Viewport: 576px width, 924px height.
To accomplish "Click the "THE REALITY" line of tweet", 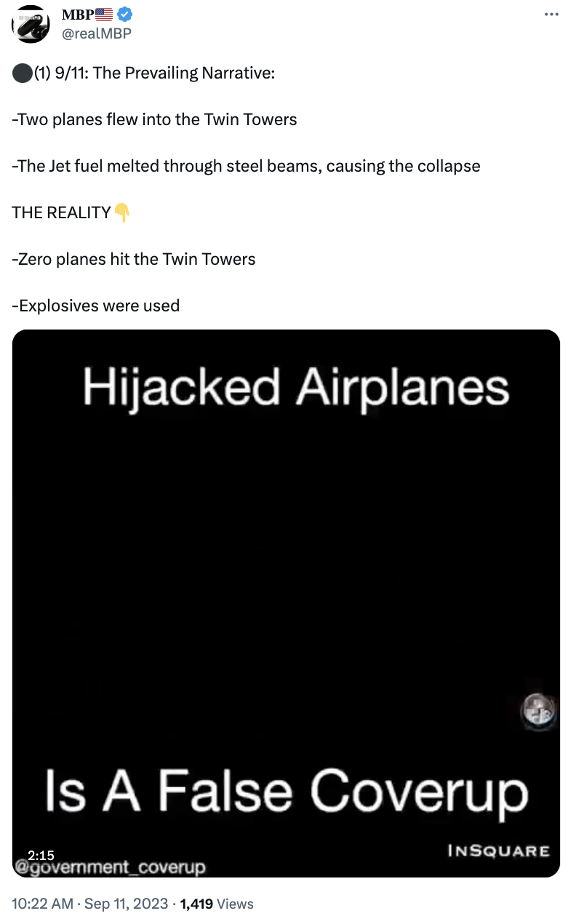I will click(62, 212).
